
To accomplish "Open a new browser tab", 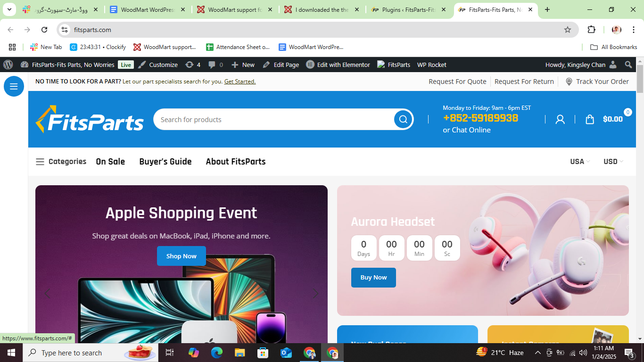I will pos(547,9).
